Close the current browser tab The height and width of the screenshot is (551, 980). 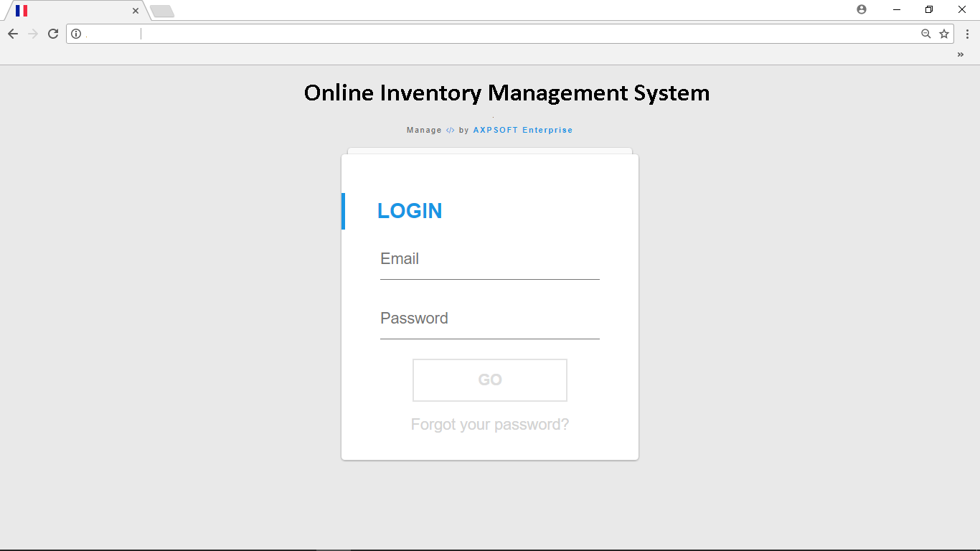point(136,11)
